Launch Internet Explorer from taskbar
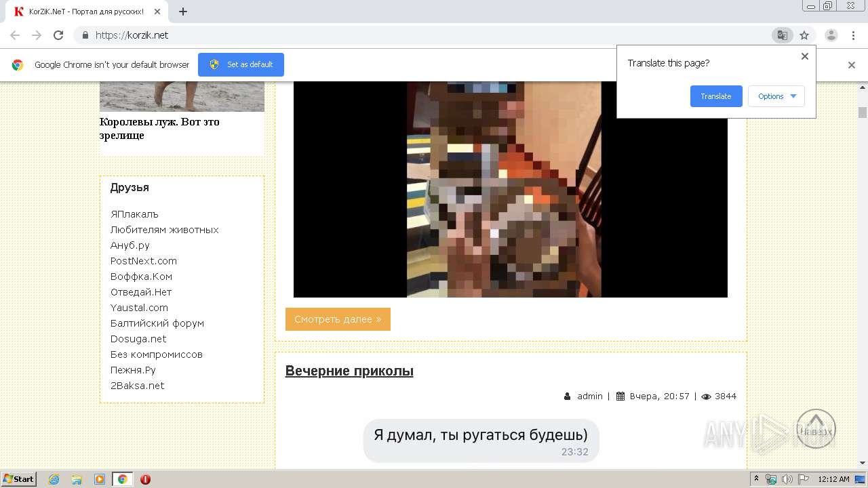The image size is (868, 488). coord(54,479)
